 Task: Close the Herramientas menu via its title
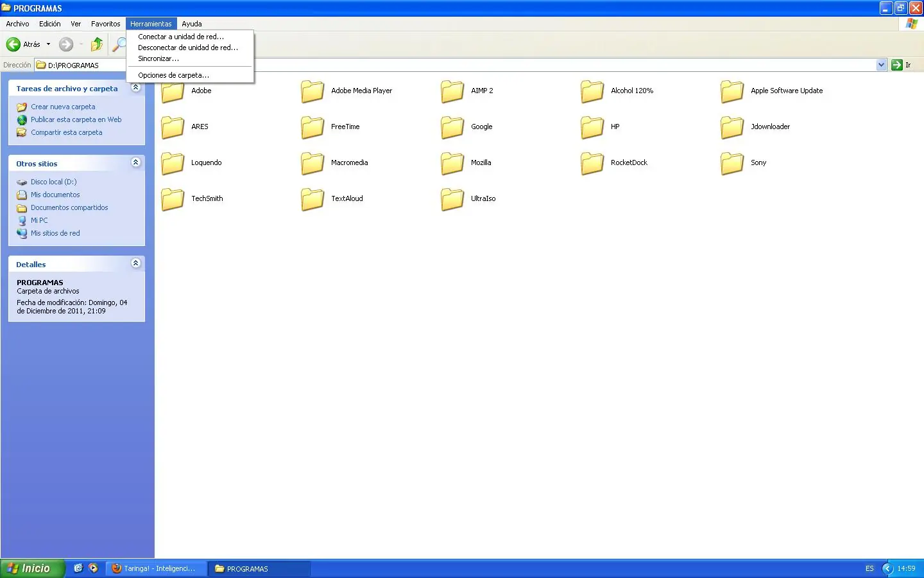pyautogui.click(x=151, y=24)
